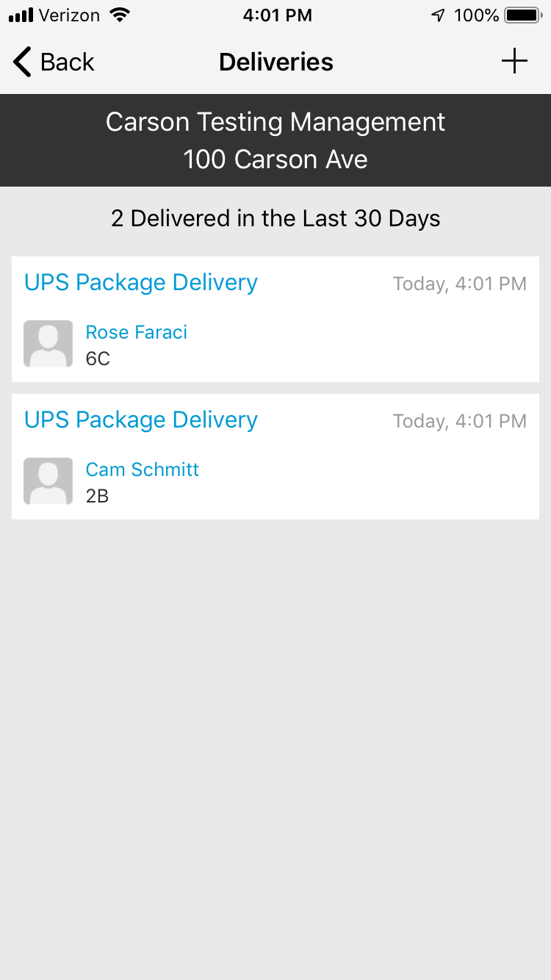This screenshot has width=551, height=980.
Task: Tap the Deliveries title
Action: click(x=276, y=62)
